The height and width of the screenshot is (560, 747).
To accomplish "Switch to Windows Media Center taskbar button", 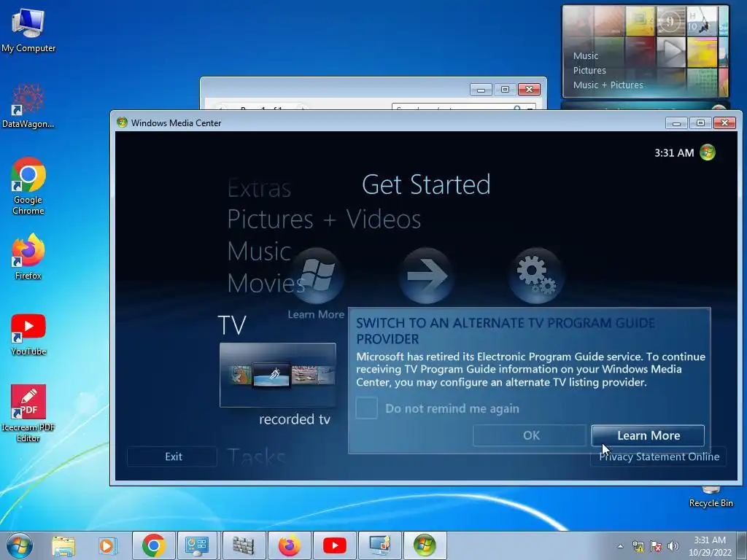I will coord(425,545).
